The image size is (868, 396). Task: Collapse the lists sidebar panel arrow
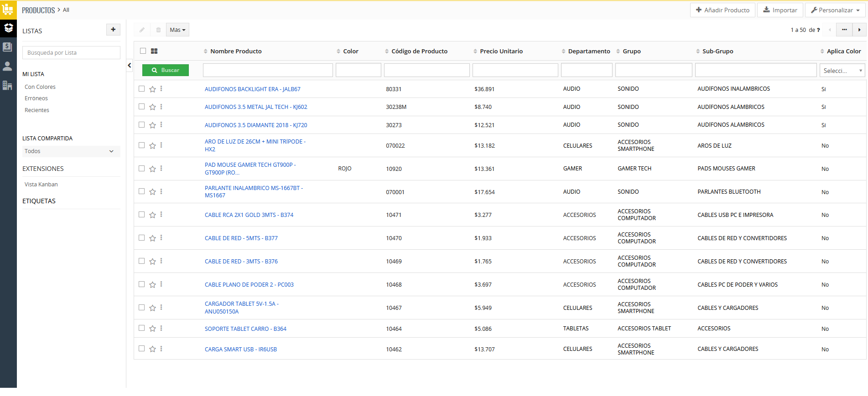130,66
